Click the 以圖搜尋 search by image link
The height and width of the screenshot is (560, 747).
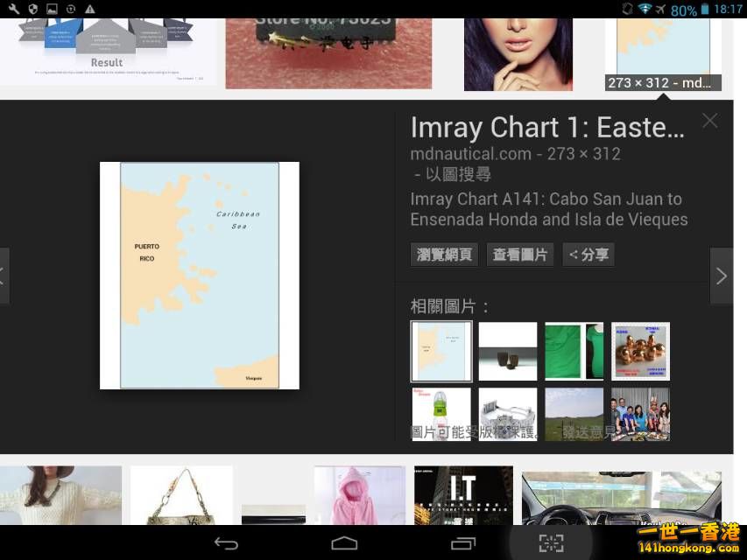click(x=458, y=174)
